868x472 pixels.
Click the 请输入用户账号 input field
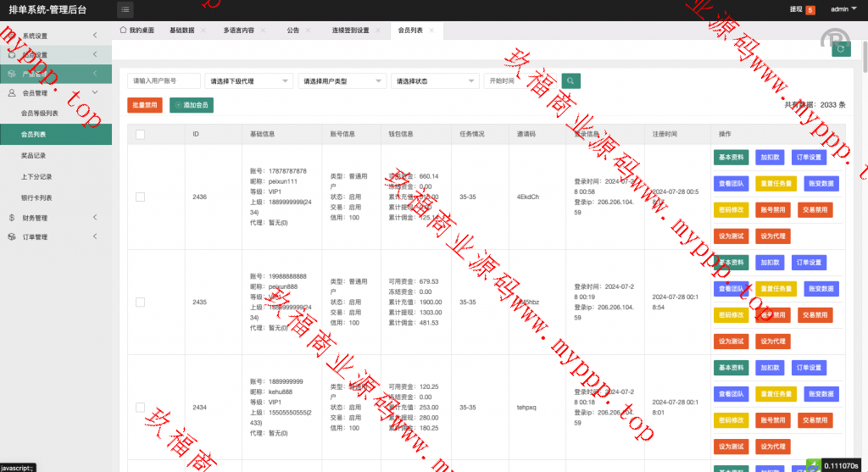[x=164, y=81]
